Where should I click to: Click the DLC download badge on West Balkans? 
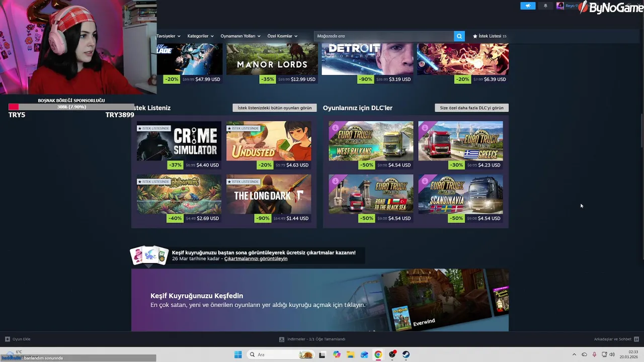[335, 127]
